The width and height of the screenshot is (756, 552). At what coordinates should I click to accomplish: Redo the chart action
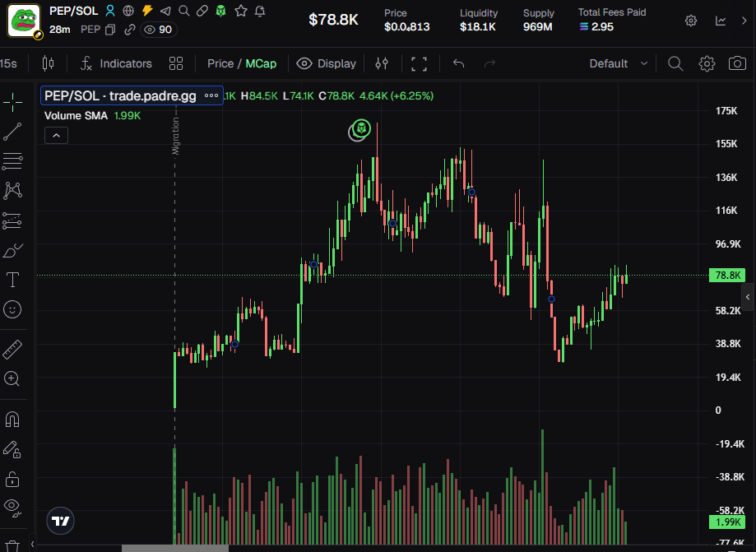[x=489, y=63]
